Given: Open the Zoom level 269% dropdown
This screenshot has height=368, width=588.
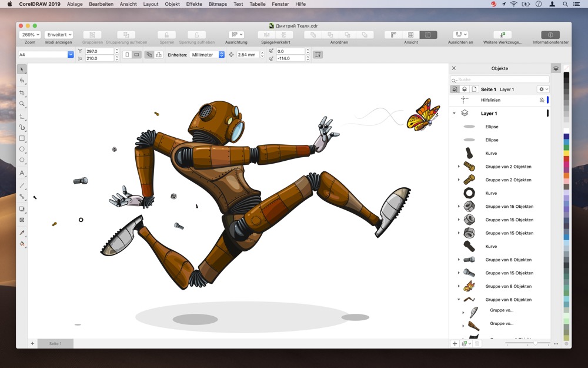Looking at the screenshot, I should coord(30,35).
